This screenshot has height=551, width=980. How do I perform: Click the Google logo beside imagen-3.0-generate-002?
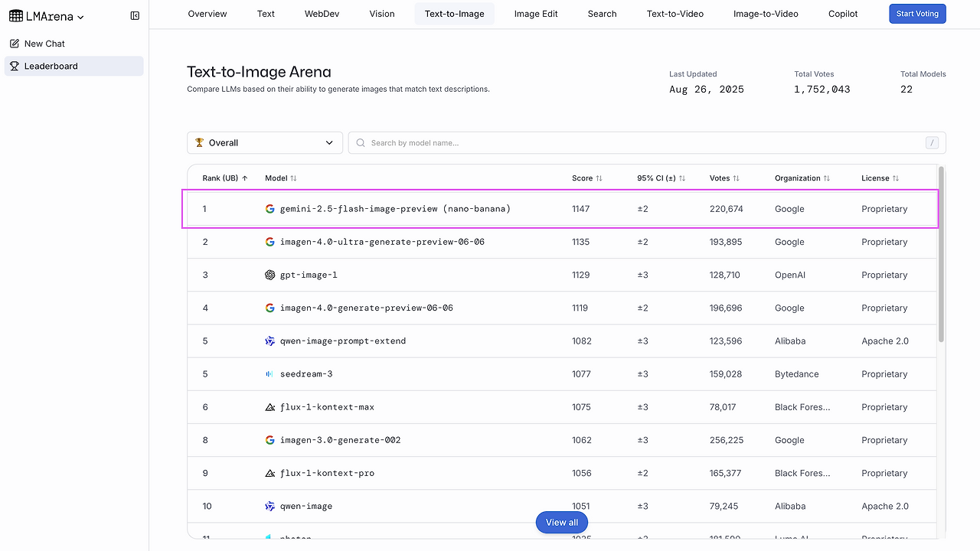269,440
